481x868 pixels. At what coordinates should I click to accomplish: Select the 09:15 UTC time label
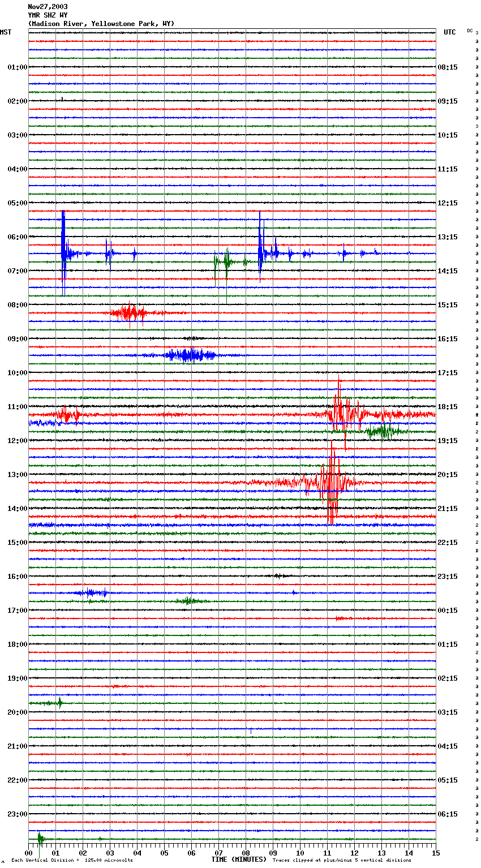tap(448, 101)
